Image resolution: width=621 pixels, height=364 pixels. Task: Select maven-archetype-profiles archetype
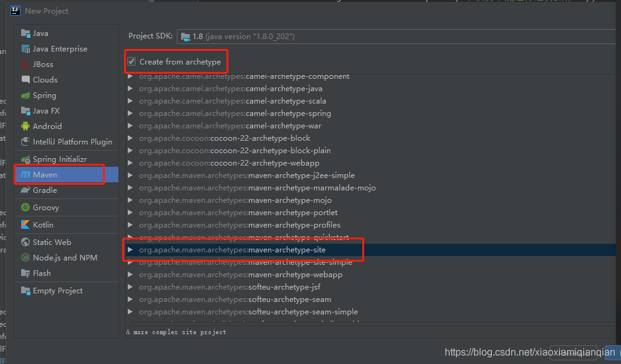pyautogui.click(x=239, y=225)
